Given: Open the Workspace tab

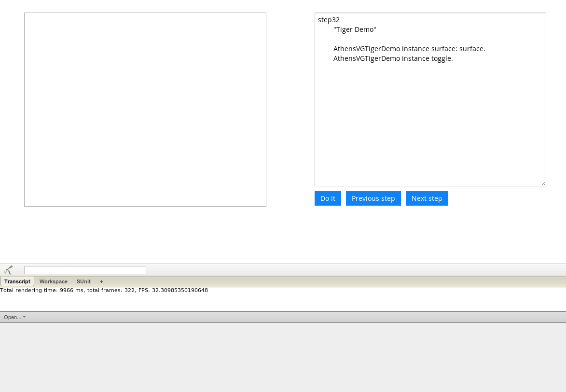Looking at the screenshot, I should pos(54,281).
